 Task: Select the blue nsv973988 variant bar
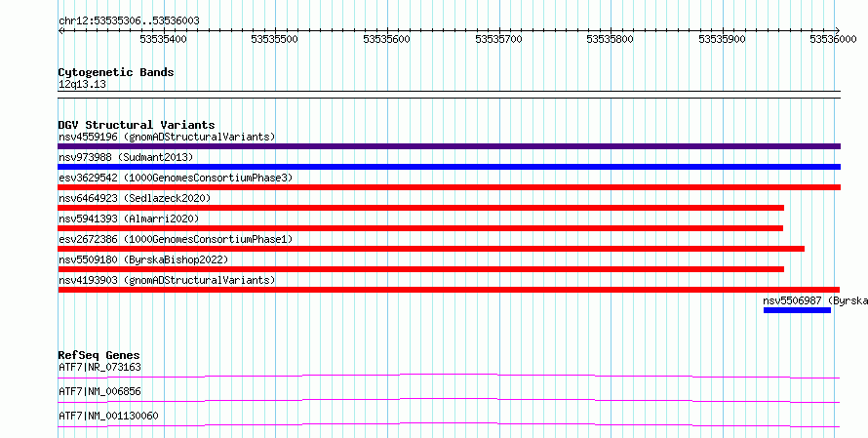(x=449, y=167)
